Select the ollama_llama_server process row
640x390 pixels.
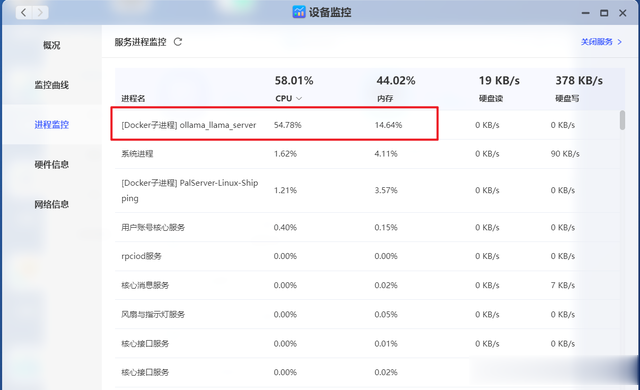tap(367, 125)
